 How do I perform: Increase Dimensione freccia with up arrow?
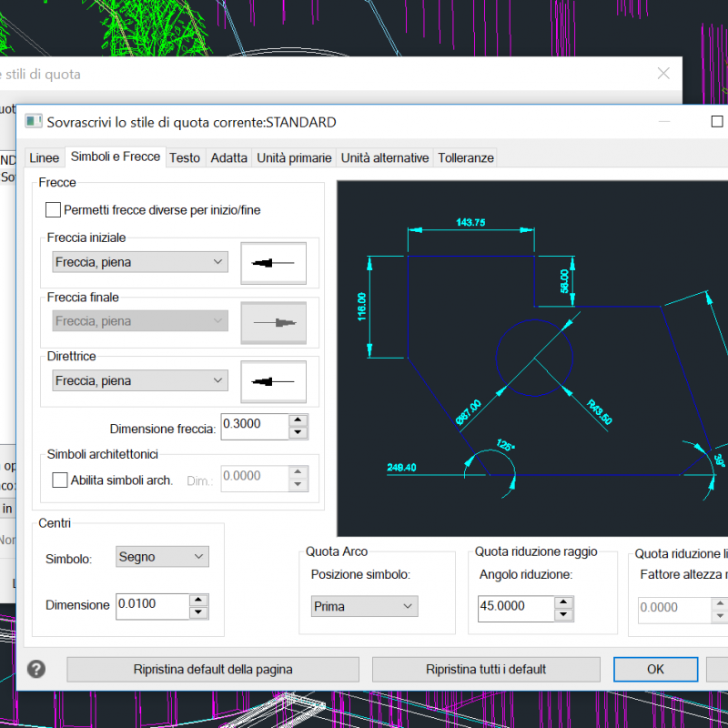point(298,420)
